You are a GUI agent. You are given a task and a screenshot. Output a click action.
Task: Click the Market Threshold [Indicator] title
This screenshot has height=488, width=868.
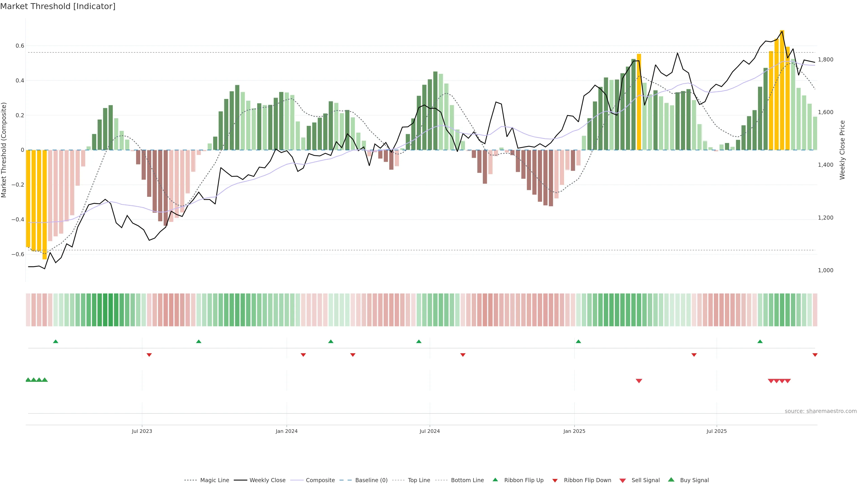pyautogui.click(x=58, y=6)
